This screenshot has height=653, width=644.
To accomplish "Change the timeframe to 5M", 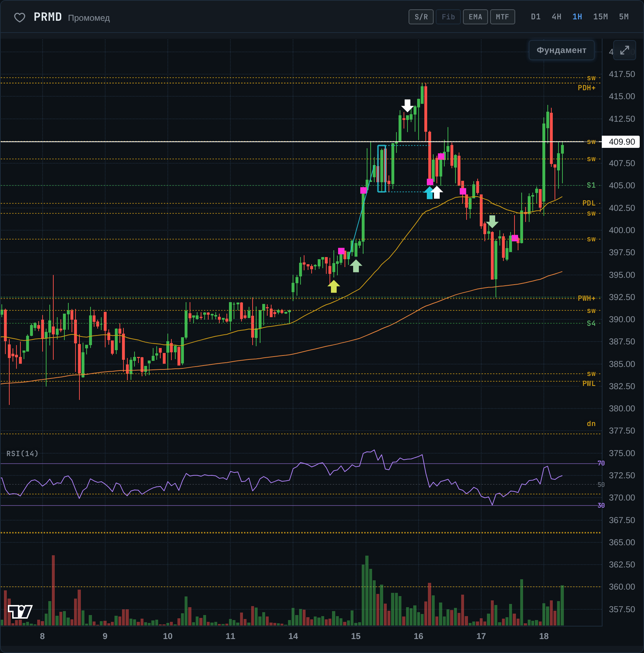I will (x=624, y=17).
